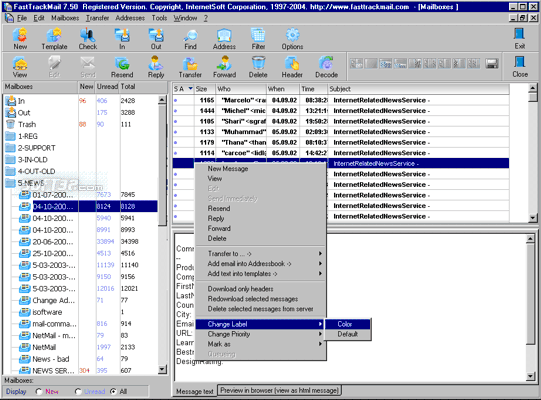The width and height of the screenshot is (541, 400).
Task: Open the In mailbox toolbar icon
Action: tap(122, 39)
